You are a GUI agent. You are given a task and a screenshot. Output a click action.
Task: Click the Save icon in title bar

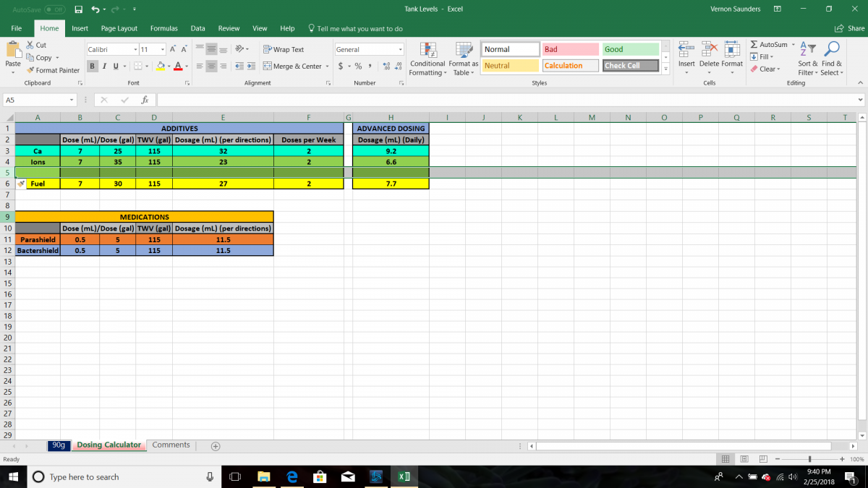tap(79, 9)
